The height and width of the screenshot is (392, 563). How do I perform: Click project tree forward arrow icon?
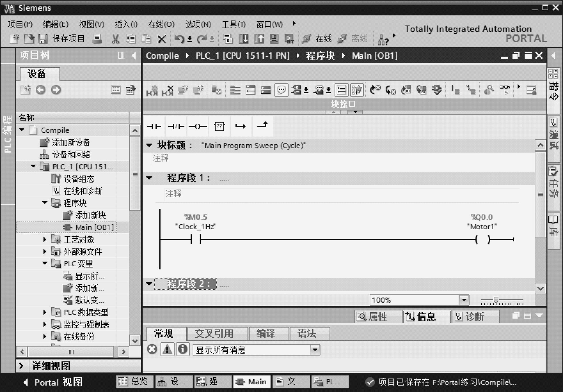[56, 90]
